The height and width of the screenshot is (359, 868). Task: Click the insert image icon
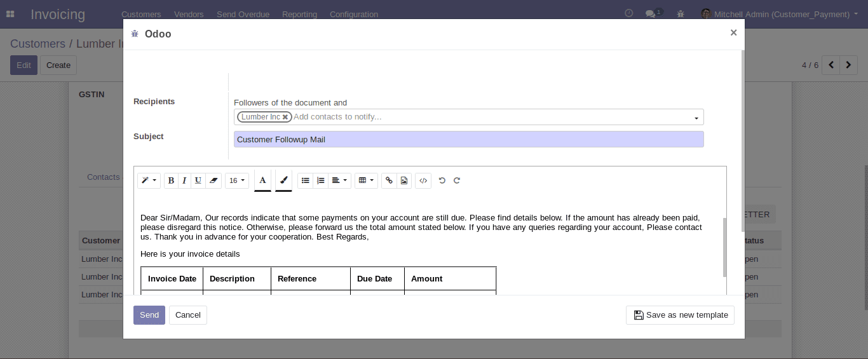(404, 180)
